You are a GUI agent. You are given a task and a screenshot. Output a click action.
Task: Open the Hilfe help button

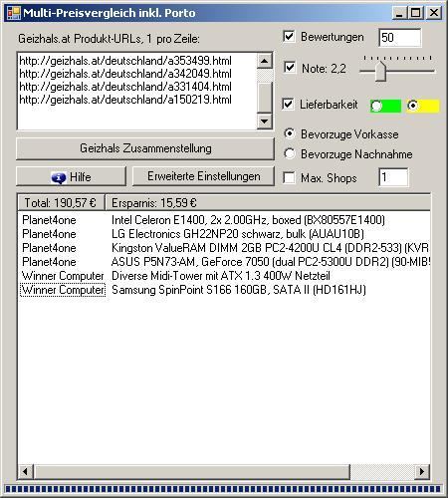71,176
